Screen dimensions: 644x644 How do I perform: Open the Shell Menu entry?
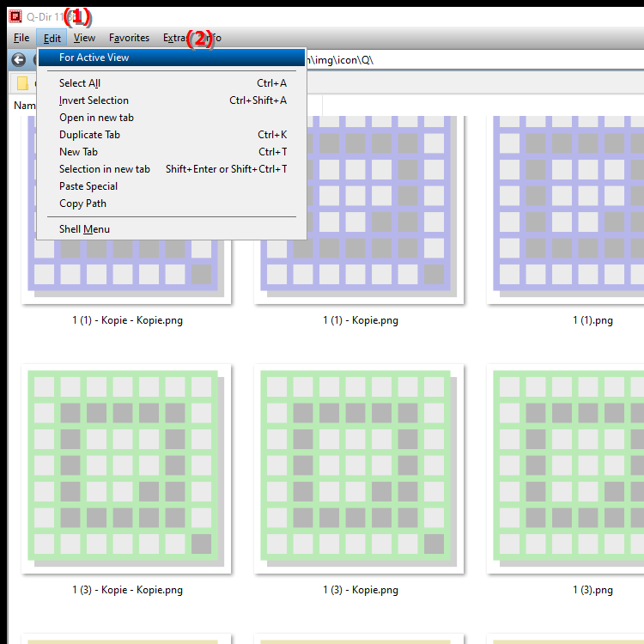[x=172, y=229]
